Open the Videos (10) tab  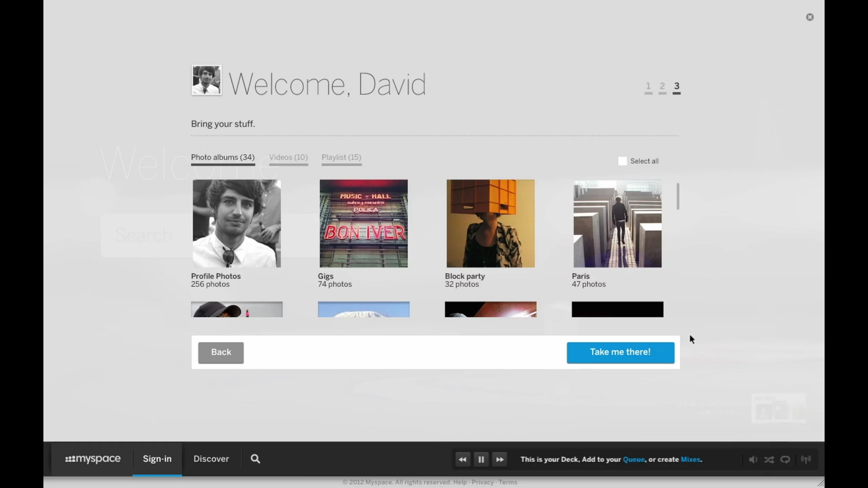tap(288, 157)
